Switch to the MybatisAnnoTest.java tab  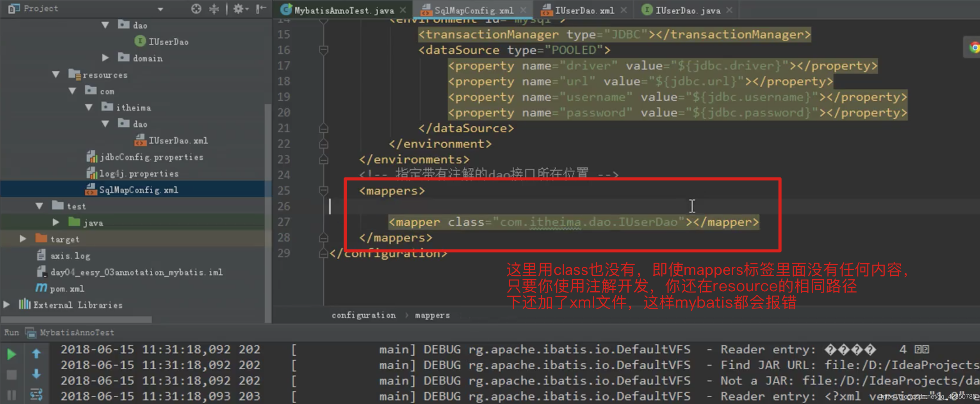coord(343,11)
